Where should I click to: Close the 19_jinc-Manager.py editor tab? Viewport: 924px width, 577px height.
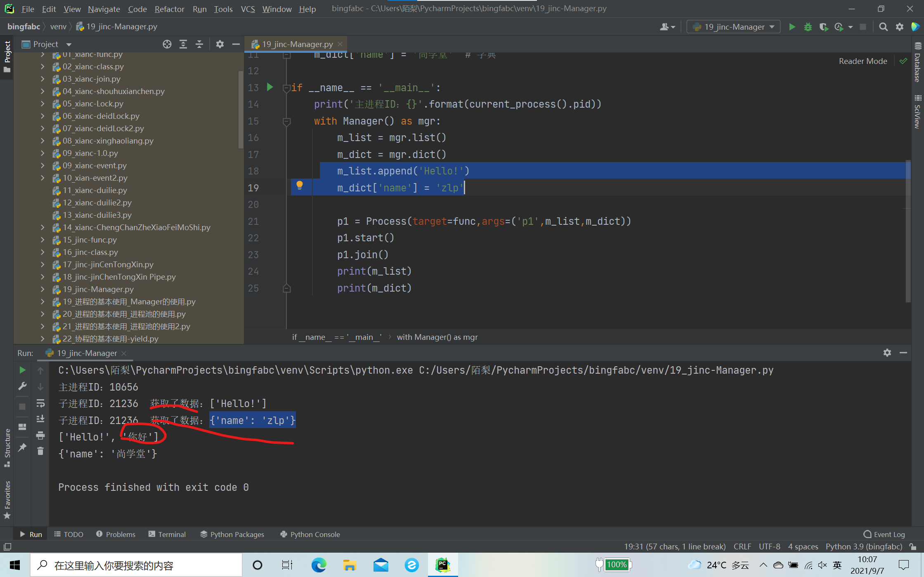tap(340, 44)
